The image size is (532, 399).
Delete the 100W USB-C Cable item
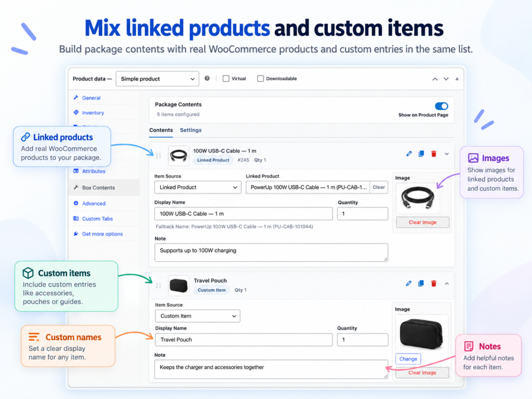pos(433,154)
